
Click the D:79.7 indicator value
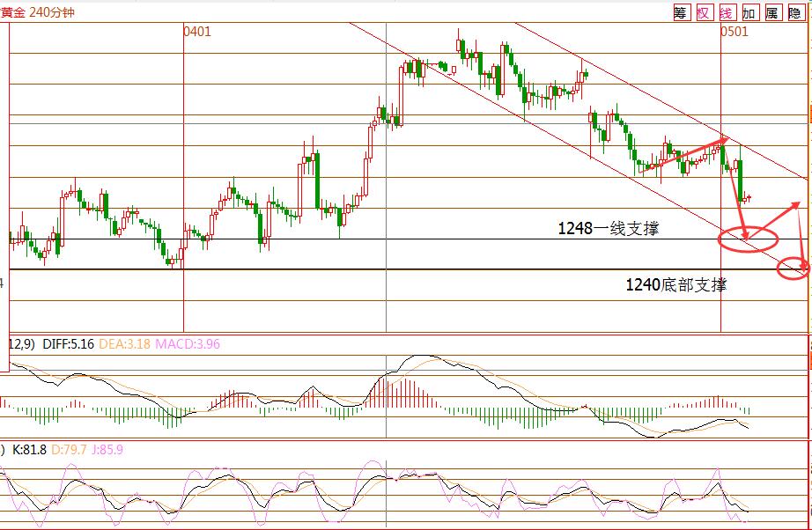69,450
